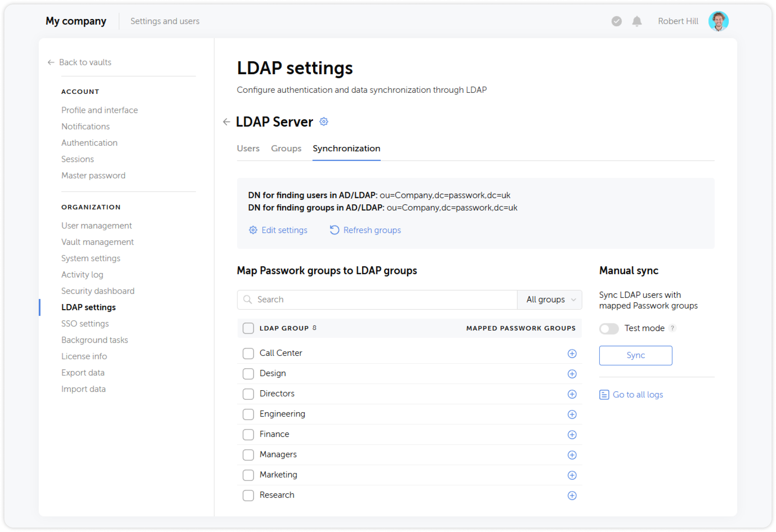Click the My company title
The image size is (776, 532).
click(x=76, y=21)
